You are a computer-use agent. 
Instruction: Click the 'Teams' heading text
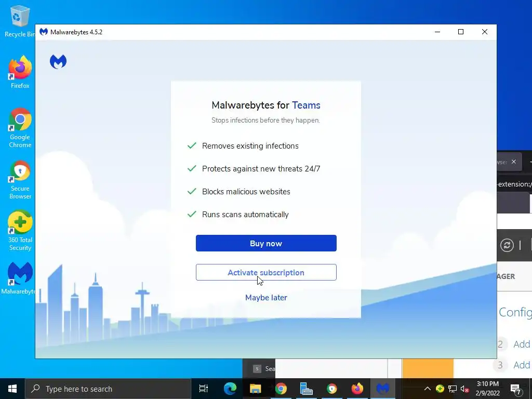(x=306, y=105)
